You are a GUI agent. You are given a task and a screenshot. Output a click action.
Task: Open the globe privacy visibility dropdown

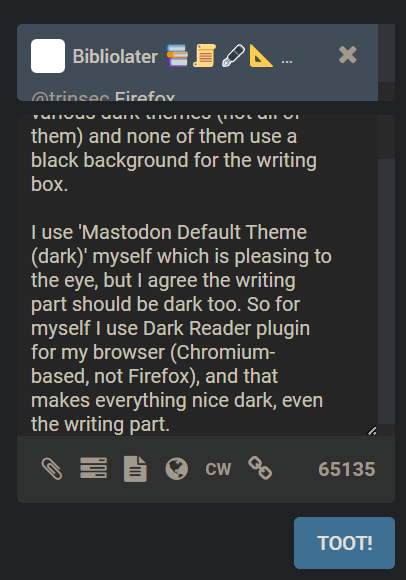177,469
